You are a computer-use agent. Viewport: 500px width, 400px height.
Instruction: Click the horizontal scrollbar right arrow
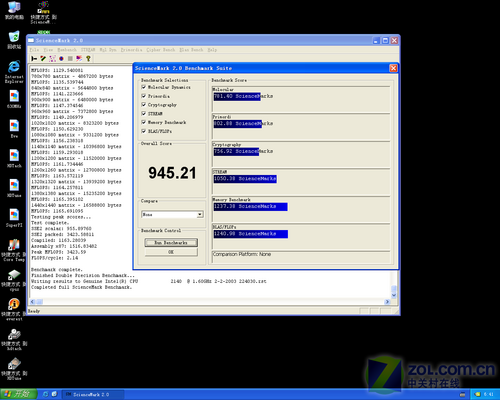coord(387,302)
